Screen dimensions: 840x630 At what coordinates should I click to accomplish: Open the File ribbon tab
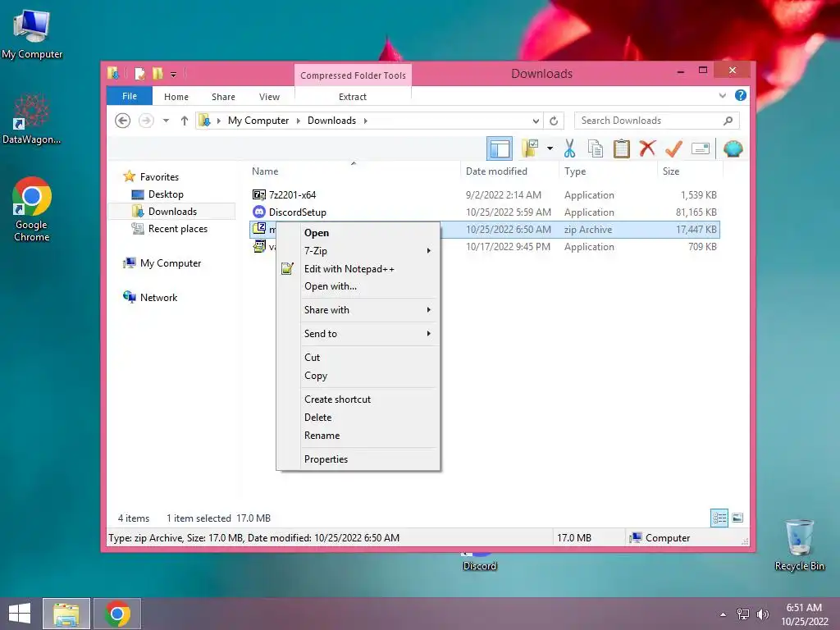(x=130, y=96)
